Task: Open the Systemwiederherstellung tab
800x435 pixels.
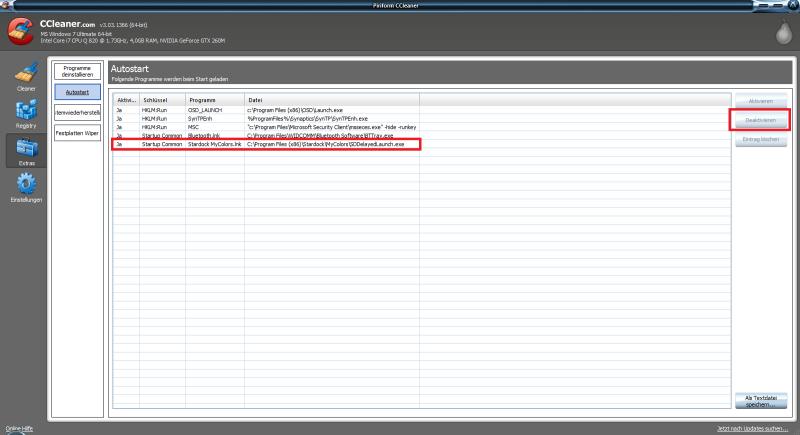Action: pos(77,113)
